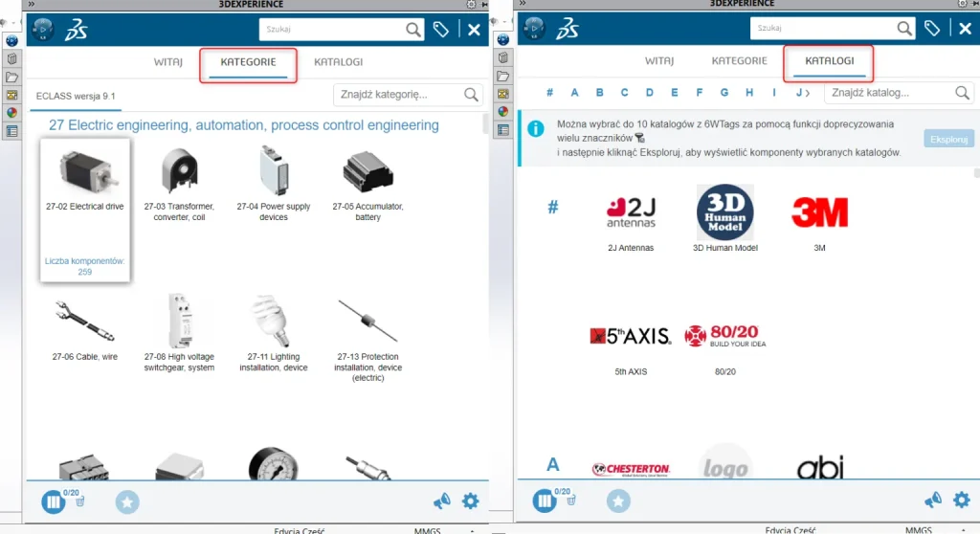Click catalog search magnifier icon
This screenshot has height=534, width=980.
pos(963,93)
